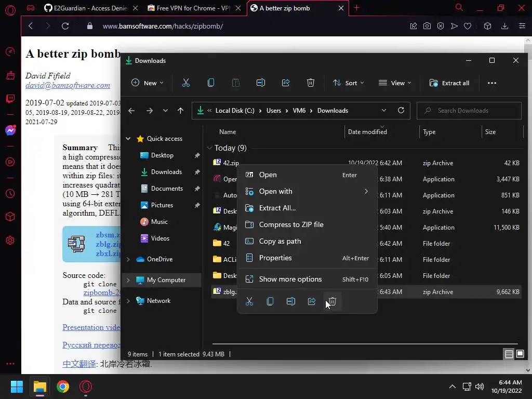The image size is (532, 399).
Task: Select the 42.zip file row
Action: pyautogui.click(x=366, y=163)
